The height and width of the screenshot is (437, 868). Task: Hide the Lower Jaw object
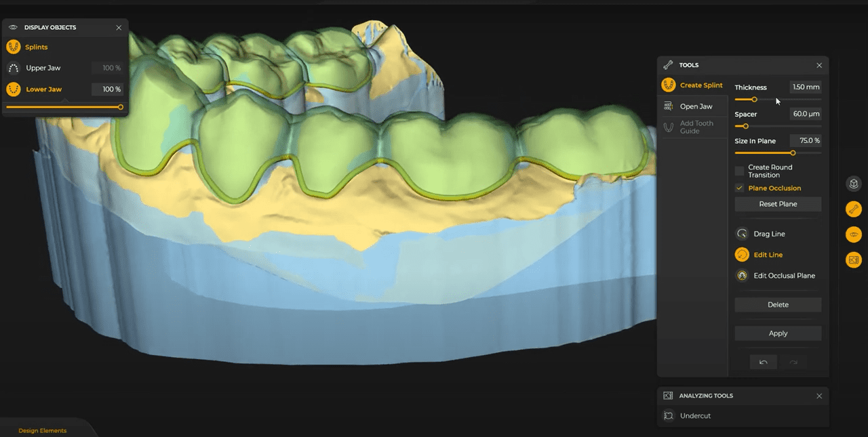(14, 89)
